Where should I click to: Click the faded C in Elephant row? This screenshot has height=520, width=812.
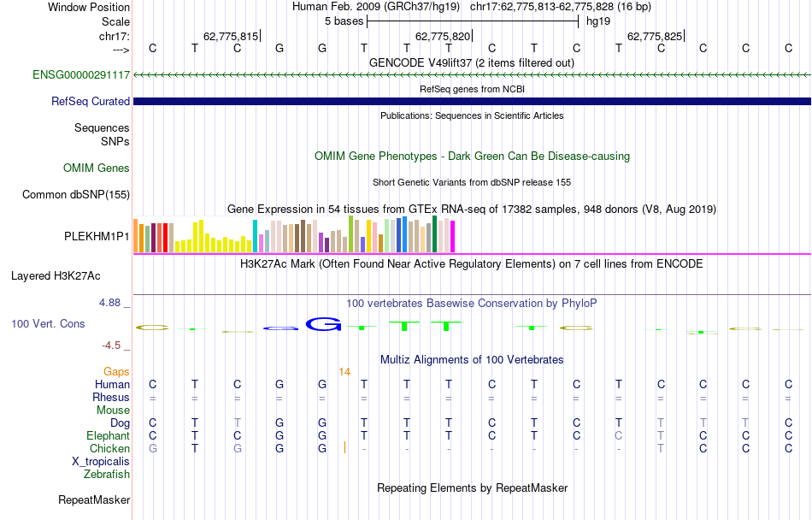point(618,436)
